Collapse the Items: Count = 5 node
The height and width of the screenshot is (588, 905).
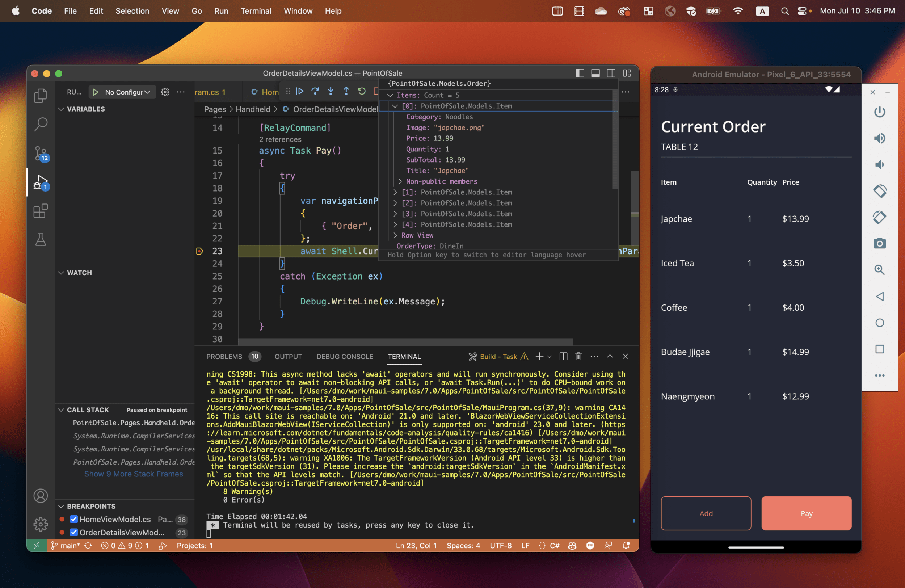pyautogui.click(x=390, y=95)
